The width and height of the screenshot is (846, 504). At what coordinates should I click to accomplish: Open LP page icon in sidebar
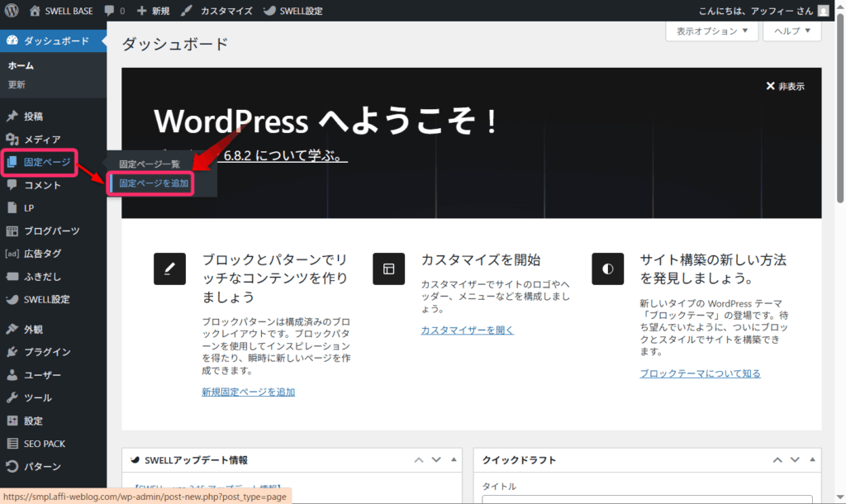click(x=12, y=207)
